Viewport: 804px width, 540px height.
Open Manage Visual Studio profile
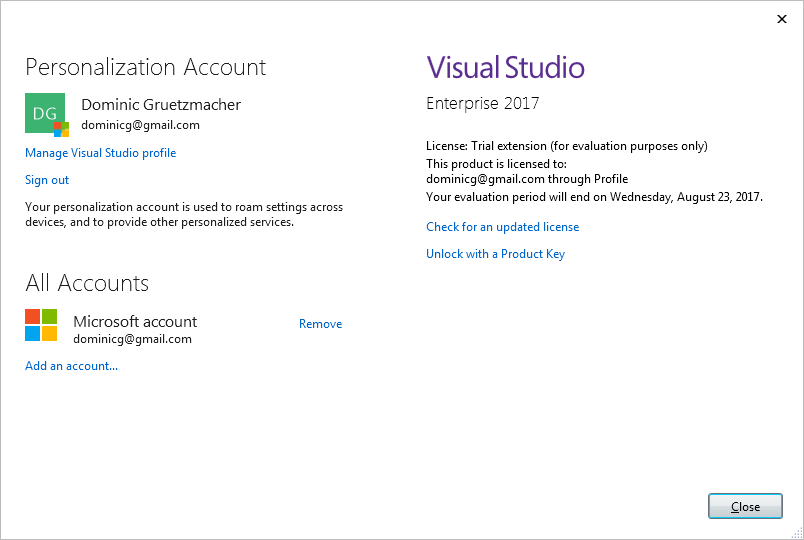click(x=100, y=153)
